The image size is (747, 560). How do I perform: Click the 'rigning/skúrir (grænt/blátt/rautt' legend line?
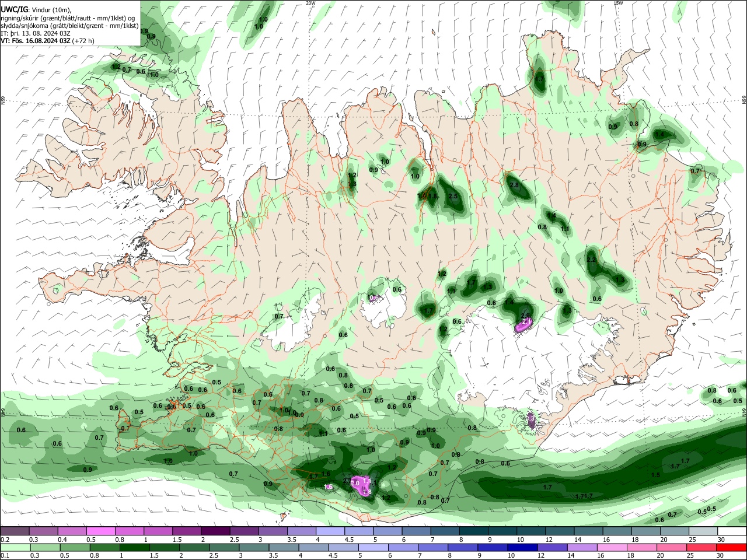[x=46, y=18]
